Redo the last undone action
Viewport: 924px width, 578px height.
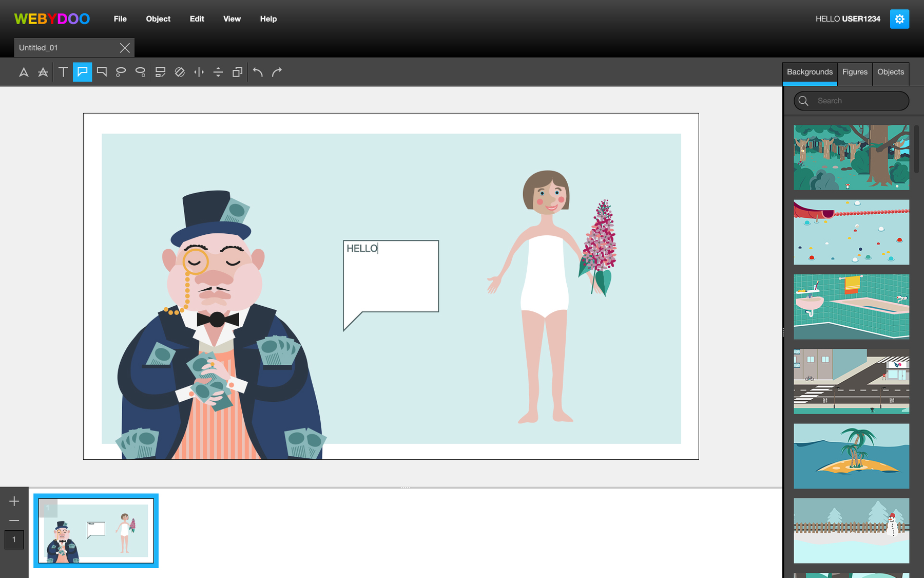click(x=277, y=72)
